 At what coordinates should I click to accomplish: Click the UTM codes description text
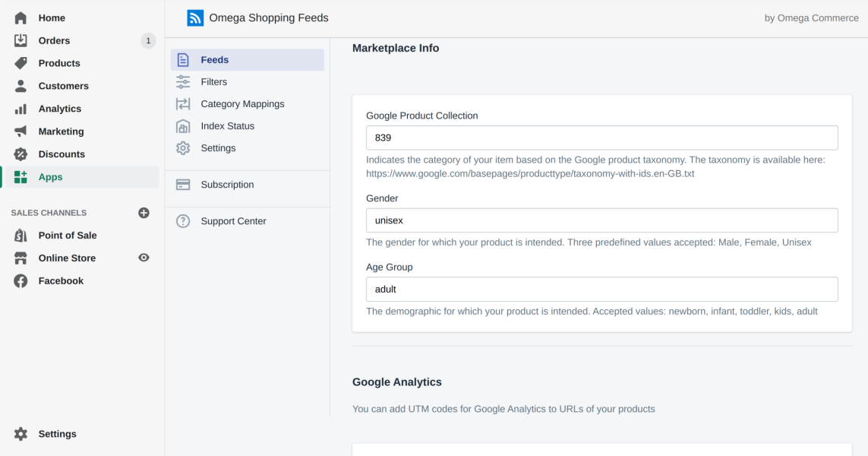coord(503,409)
